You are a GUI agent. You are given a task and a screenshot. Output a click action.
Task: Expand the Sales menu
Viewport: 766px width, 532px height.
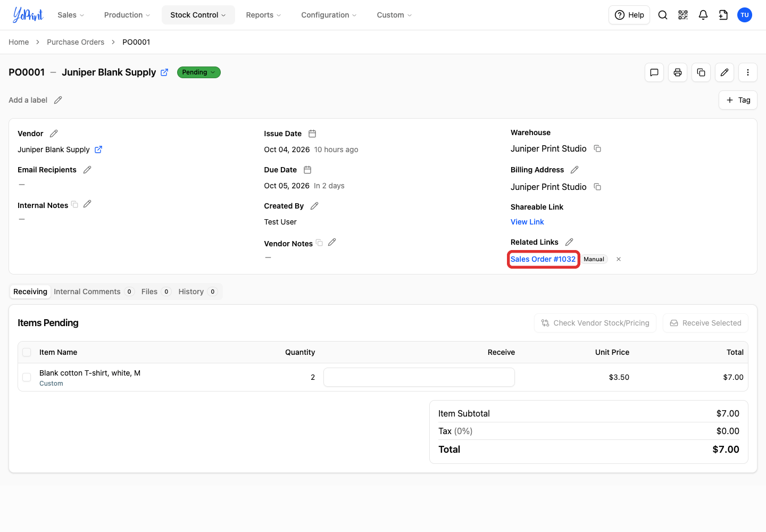point(71,15)
